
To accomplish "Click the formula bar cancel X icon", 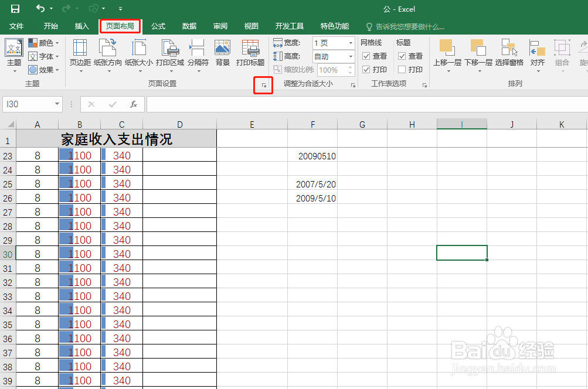I will [91, 104].
